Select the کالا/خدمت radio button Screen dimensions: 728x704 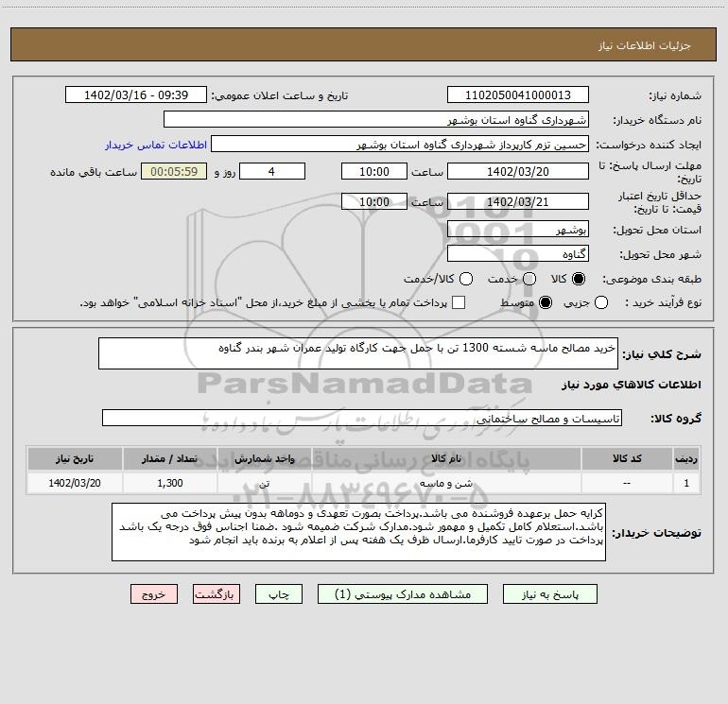tap(466, 279)
